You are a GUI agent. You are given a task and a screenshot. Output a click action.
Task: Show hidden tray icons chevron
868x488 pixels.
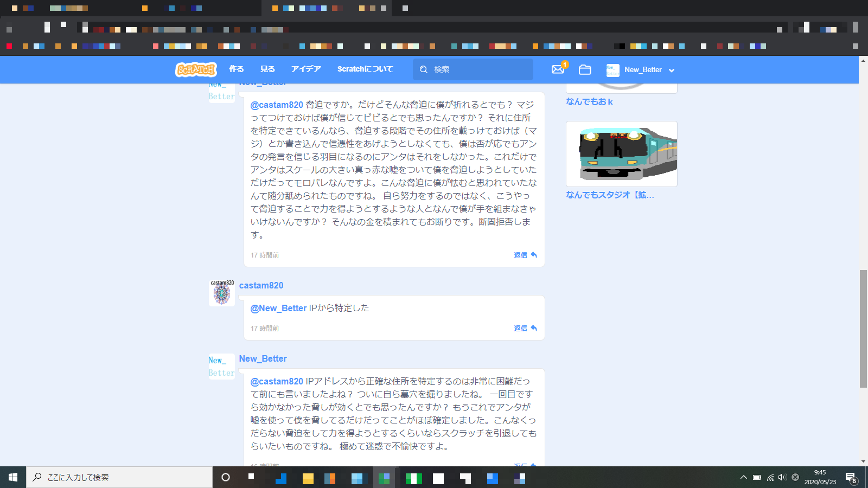(743, 477)
